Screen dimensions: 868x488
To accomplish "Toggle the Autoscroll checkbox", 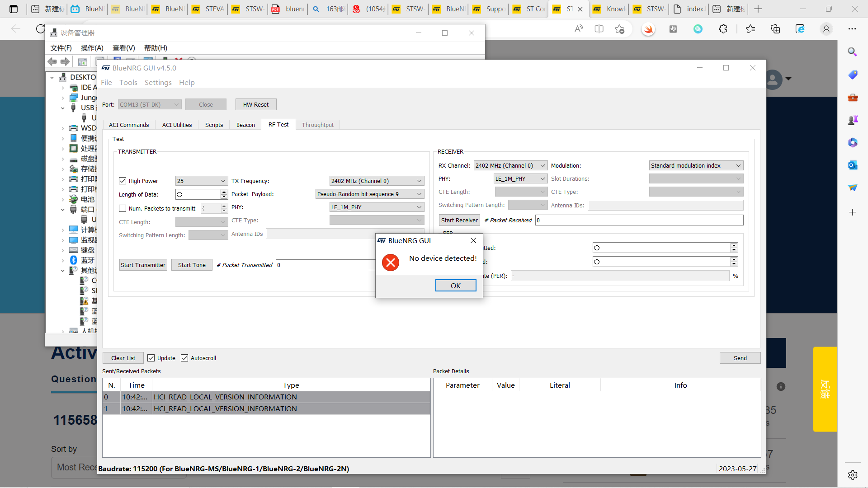I will (184, 358).
